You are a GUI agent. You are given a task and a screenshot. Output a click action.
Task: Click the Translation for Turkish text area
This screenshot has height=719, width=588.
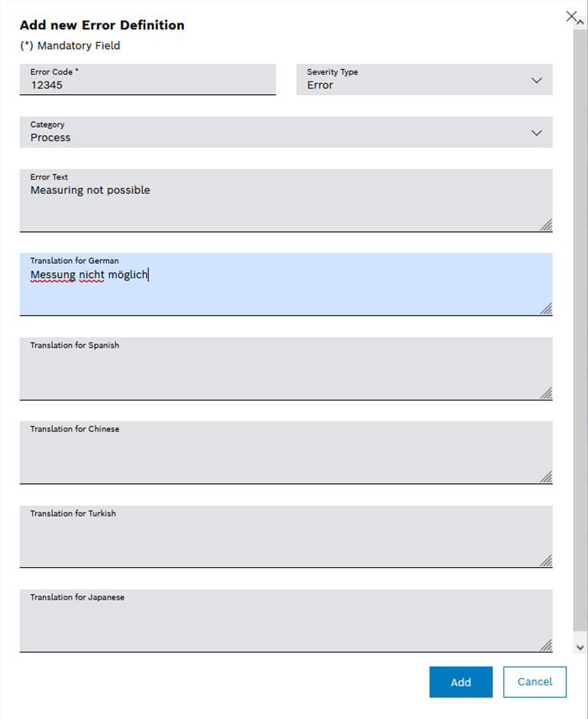286,536
